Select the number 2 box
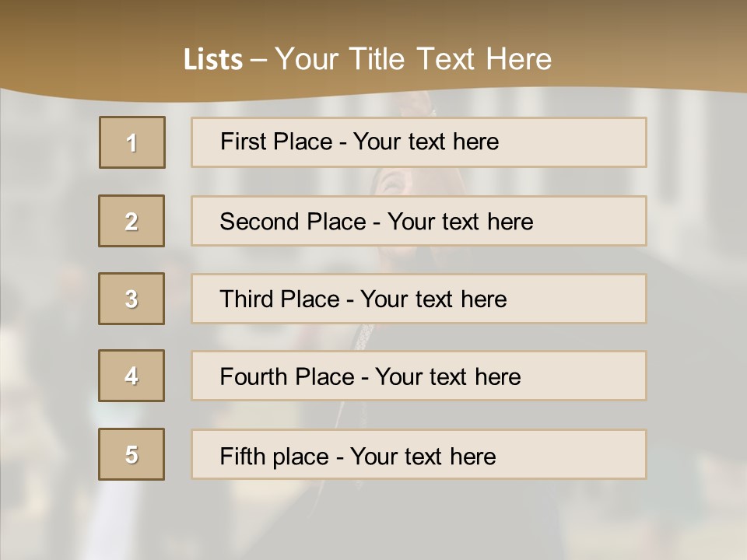The width and height of the screenshot is (747, 560). tap(132, 221)
